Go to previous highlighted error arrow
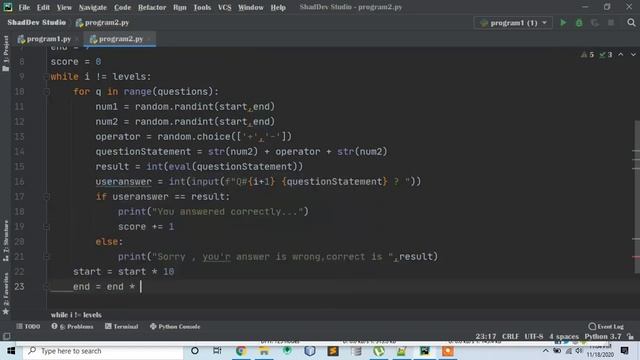This screenshot has height=360, width=640. [x=621, y=55]
